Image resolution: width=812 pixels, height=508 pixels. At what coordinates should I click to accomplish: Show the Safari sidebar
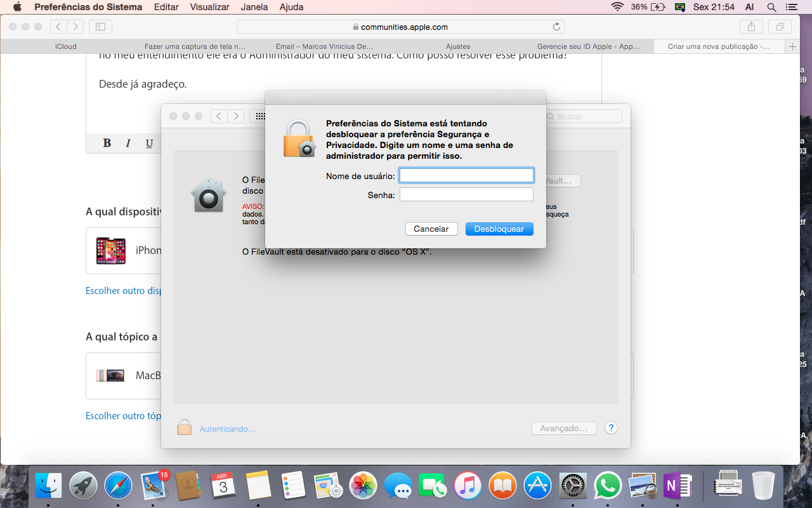click(x=100, y=27)
